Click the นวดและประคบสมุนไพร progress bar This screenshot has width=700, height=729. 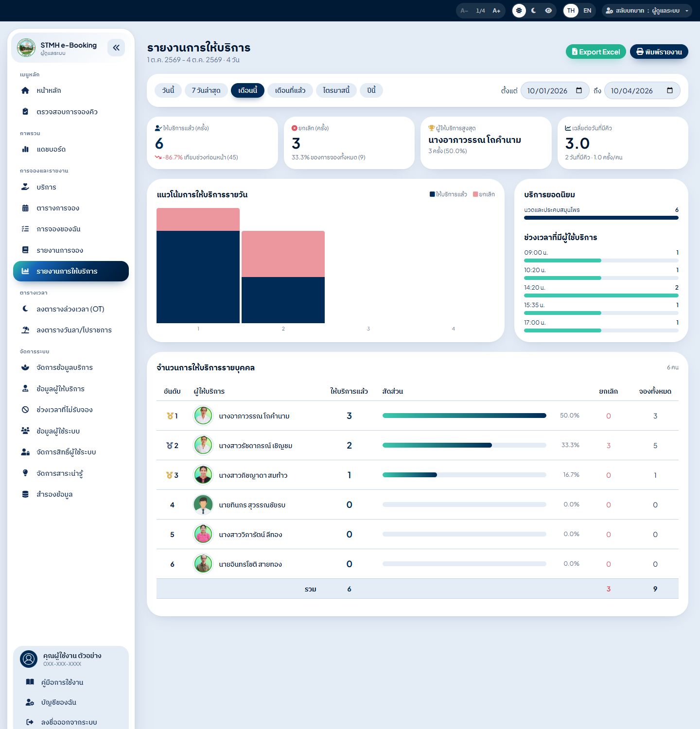601,218
